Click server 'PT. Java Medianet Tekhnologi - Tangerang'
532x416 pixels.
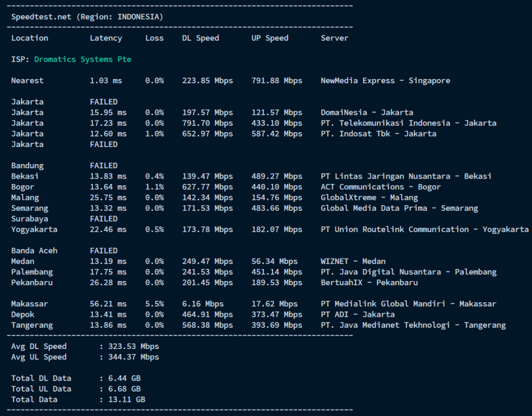coord(413,326)
